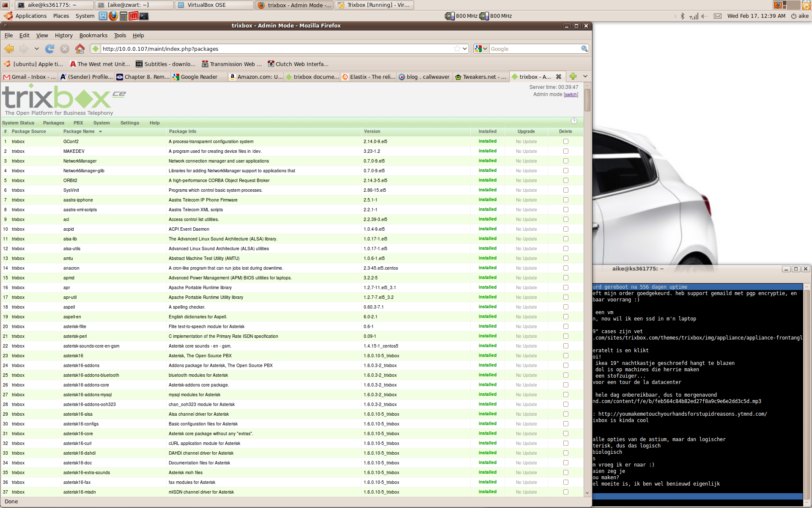The image size is (812, 508).
Task: Toggle sort arrow on Package Name column
Action: point(101,132)
